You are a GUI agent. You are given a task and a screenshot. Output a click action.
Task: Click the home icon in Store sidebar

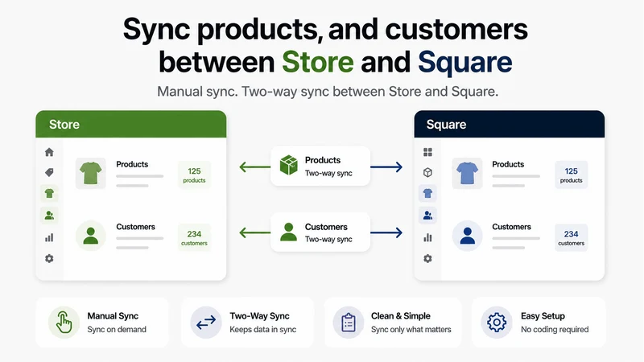pyautogui.click(x=49, y=152)
